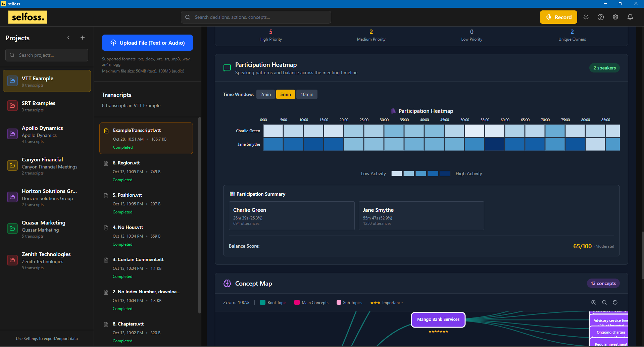Select the Mango Bank Services root node
The width and height of the screenshot is (644, 347).
[x=438, y=319]
